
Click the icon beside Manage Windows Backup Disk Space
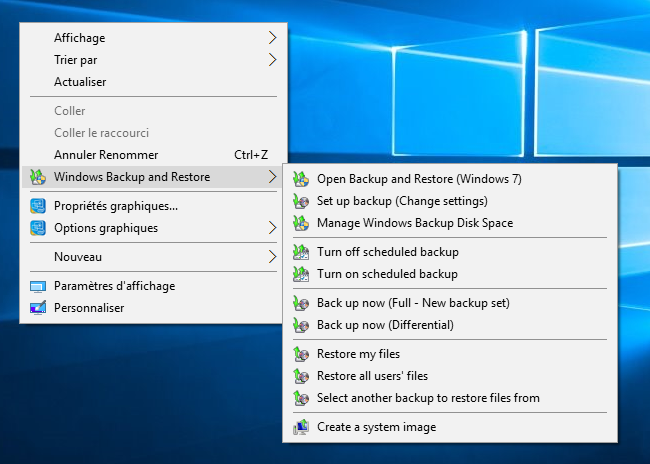click(301, 223)
